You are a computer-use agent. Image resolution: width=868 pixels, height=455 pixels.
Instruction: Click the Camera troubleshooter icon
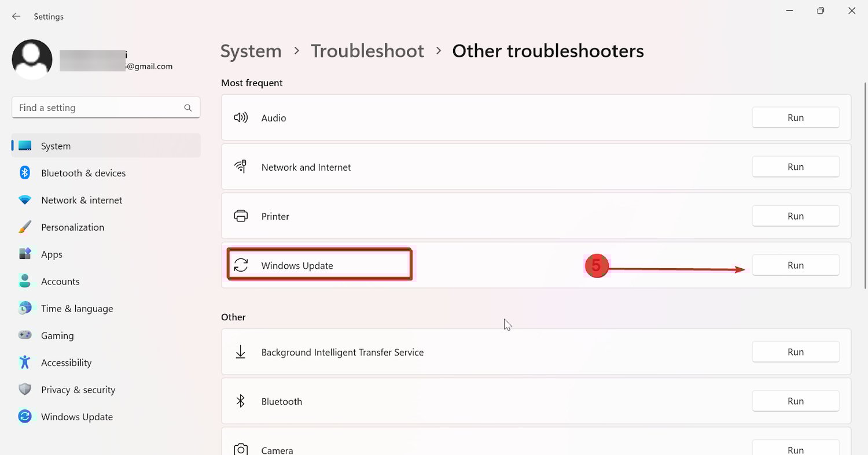pos(241,449)
